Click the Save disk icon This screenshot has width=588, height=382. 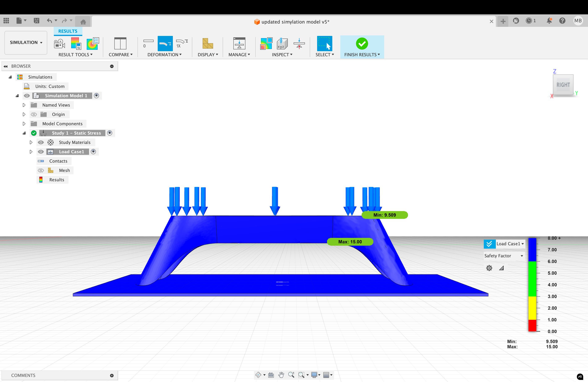coord(36,21)
